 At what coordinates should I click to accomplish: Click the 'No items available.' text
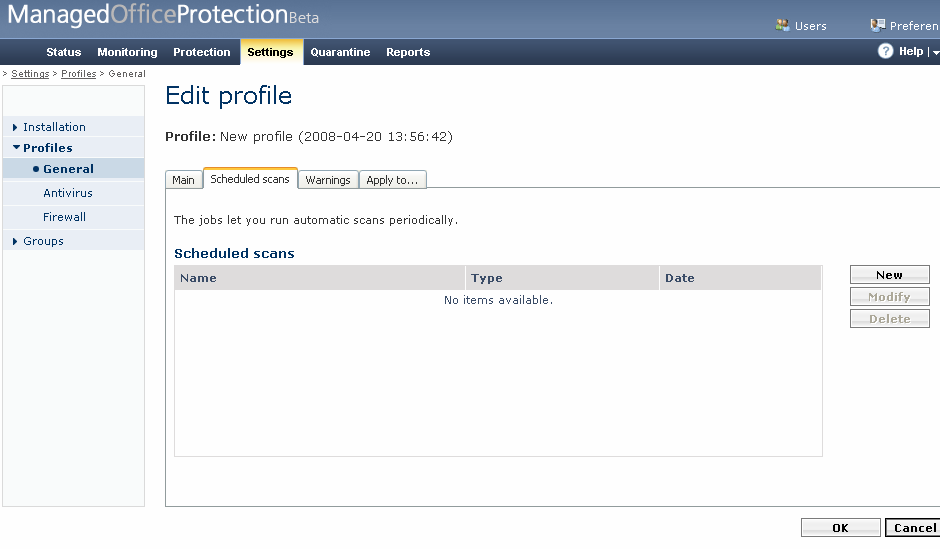click(498, 300)
